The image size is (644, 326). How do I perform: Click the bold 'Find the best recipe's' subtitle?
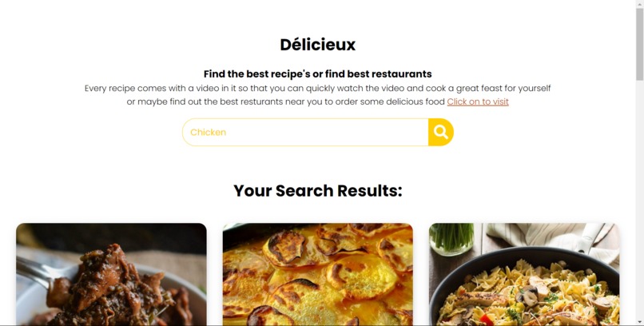(x=317, y=74)
